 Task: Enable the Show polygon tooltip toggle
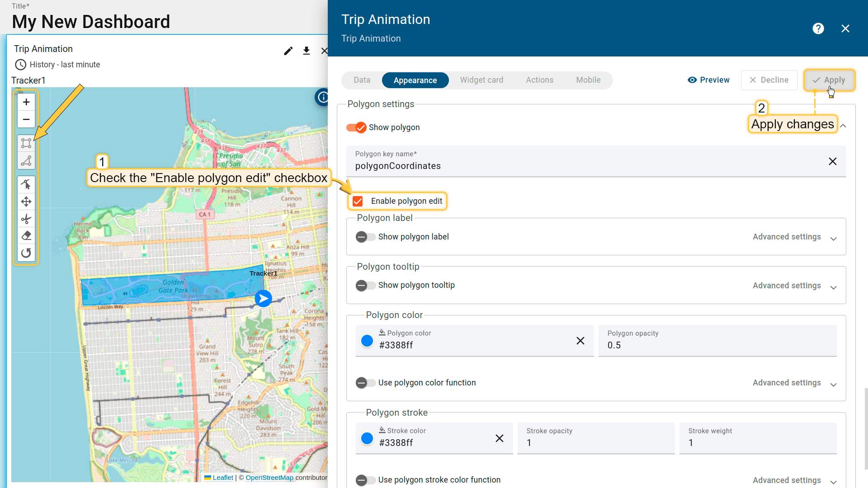[365, 285]
